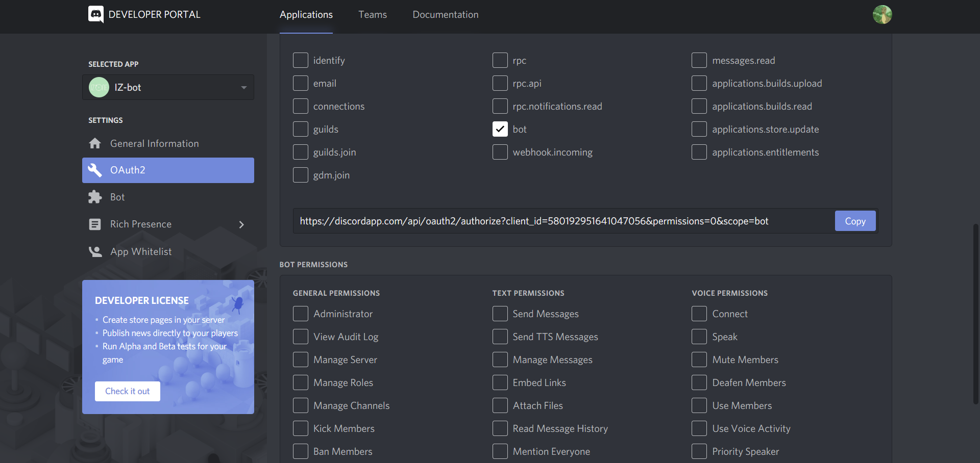Click the IZ-bot app avatar icon
980x463 pixels.
[99, 87]
